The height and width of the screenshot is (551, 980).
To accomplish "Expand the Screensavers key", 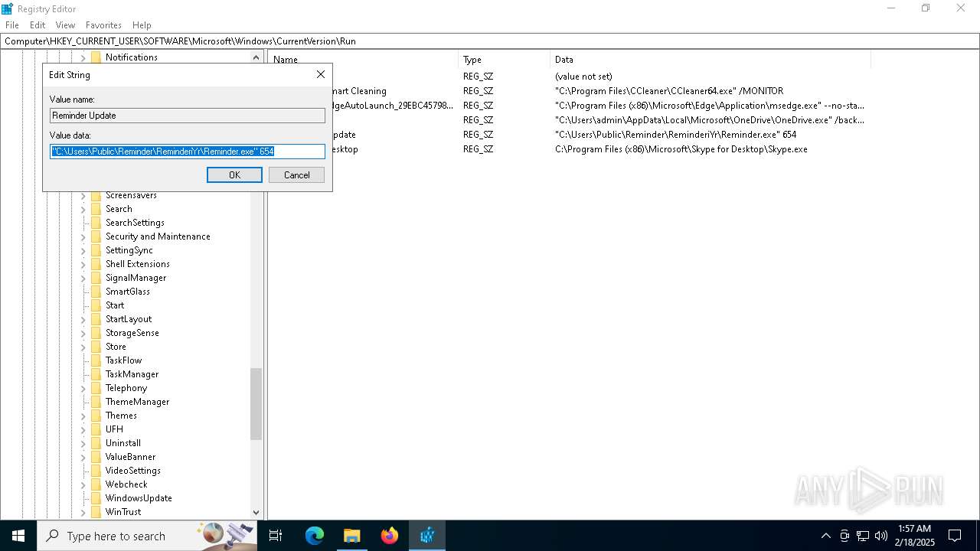I will click(x=83, y=195).
